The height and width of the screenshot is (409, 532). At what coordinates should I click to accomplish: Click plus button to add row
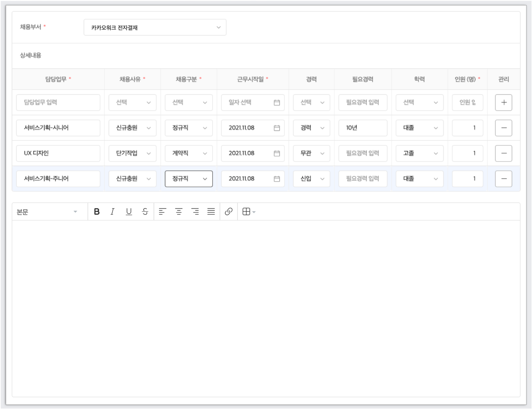click(x=503, y=103)
